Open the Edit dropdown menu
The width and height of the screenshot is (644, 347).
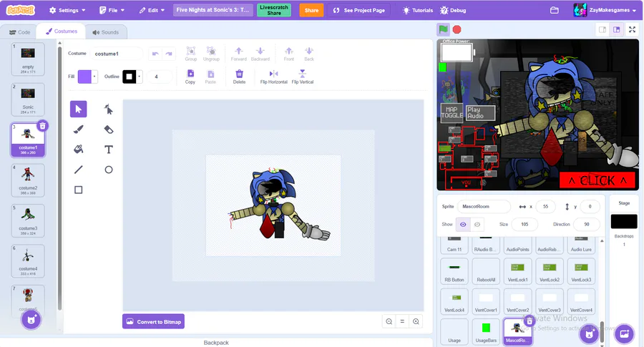[x=152, y=10]
